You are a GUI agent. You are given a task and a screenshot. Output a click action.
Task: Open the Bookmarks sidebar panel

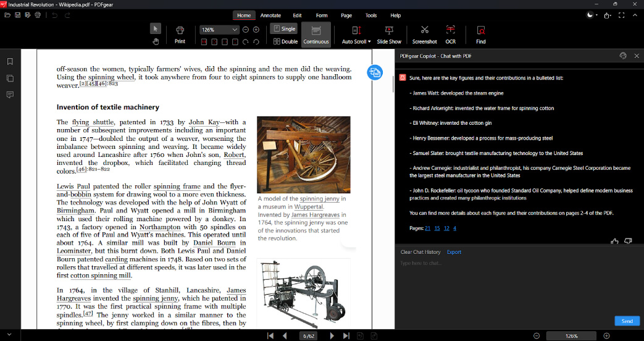(10, 61)
